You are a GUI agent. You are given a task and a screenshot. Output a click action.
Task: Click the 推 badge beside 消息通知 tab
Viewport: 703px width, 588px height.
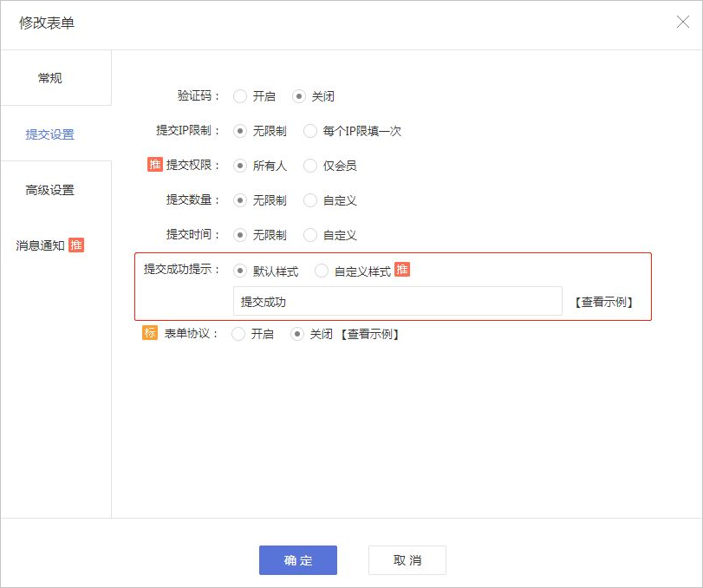(76, 245)
